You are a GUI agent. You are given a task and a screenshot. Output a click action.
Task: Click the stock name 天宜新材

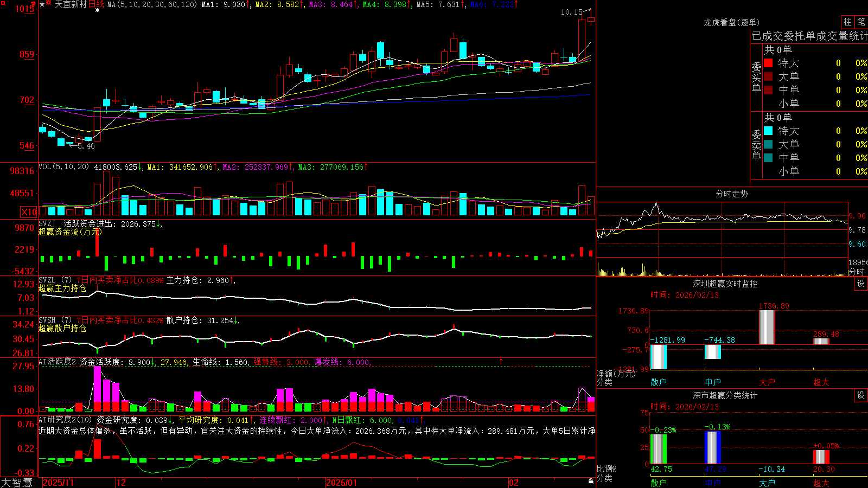pos(71,4)
